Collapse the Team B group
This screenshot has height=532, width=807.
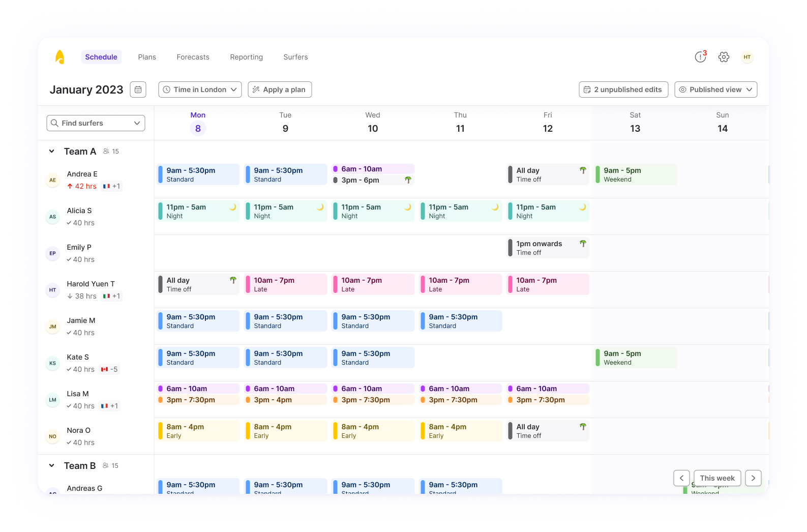pyautogui.click(x=52, y=466)
